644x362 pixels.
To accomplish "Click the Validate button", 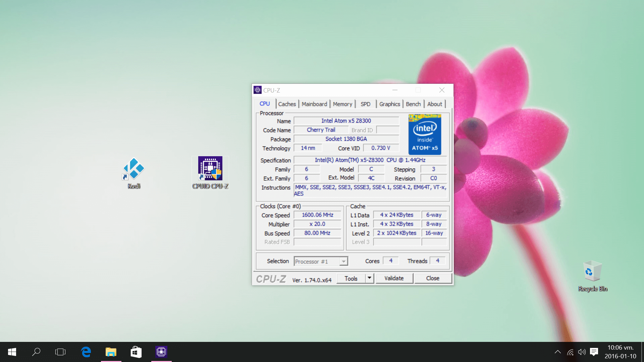I will (394, 278).
